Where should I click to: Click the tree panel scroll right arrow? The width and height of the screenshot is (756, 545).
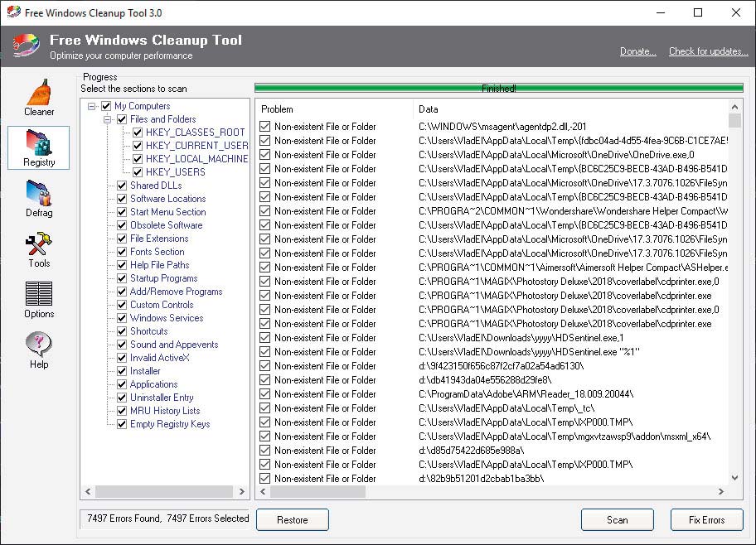(x=241, y=491)
